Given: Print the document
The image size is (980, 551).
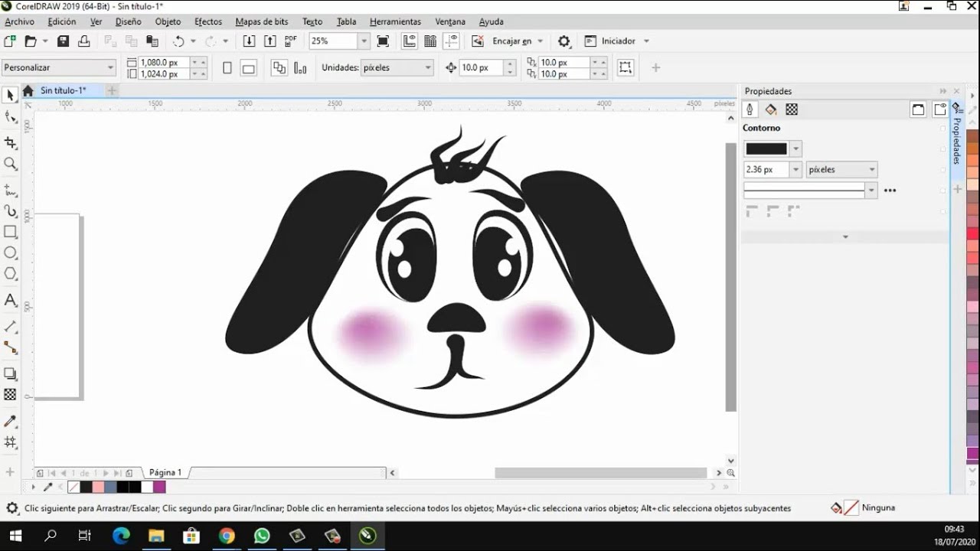Looking at the screenshot, I should 84,41.
